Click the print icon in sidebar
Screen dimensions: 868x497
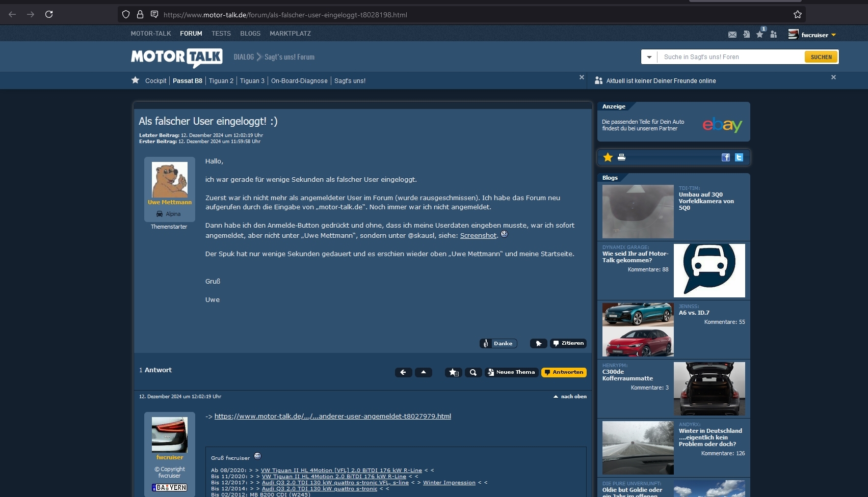coord(621,157)
